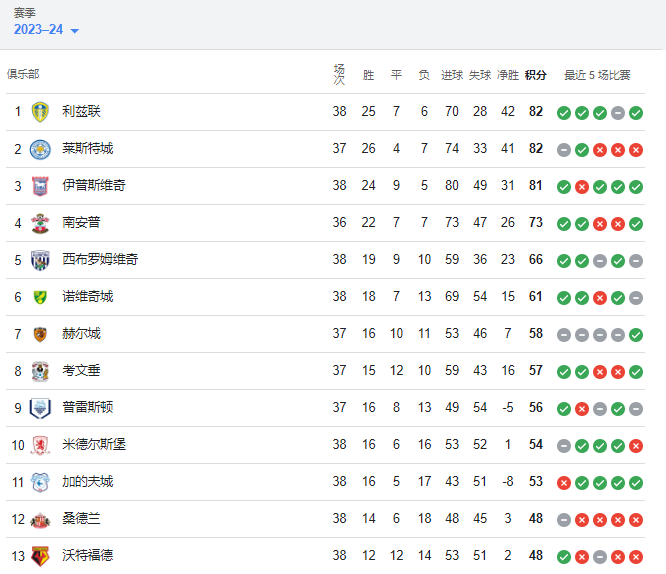Open the 加的夫城 team name link

pos(87,481)
